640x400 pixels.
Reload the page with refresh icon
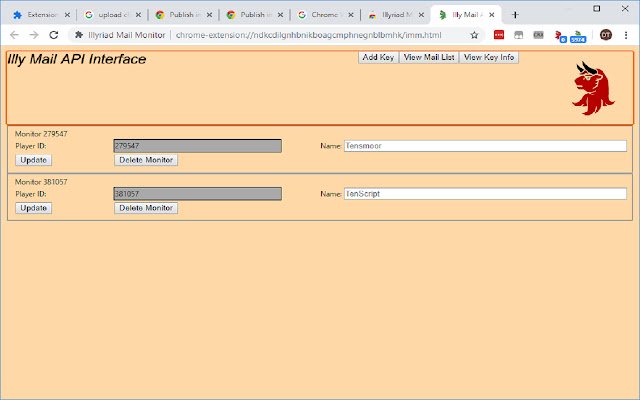(53, 35)
